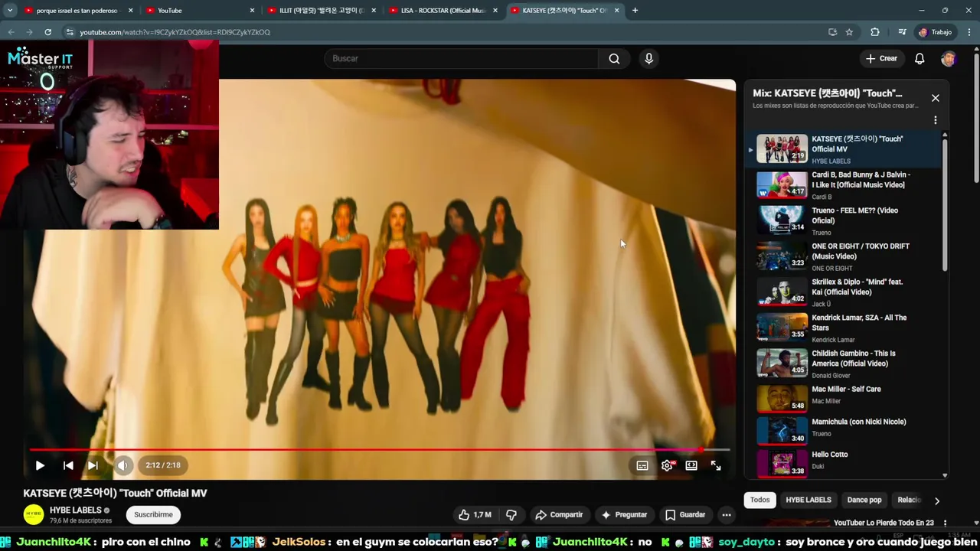Reload the page in browser
This screenshot has width=980, height=551.
coord(47,32)
